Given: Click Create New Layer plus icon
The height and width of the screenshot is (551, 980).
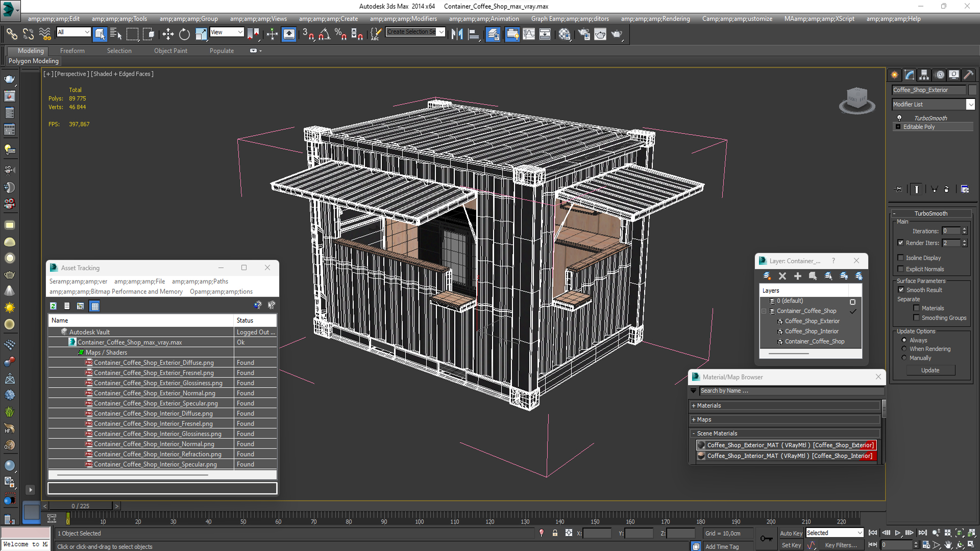Looking at the screenshot, I should click(x=797, y=276).
